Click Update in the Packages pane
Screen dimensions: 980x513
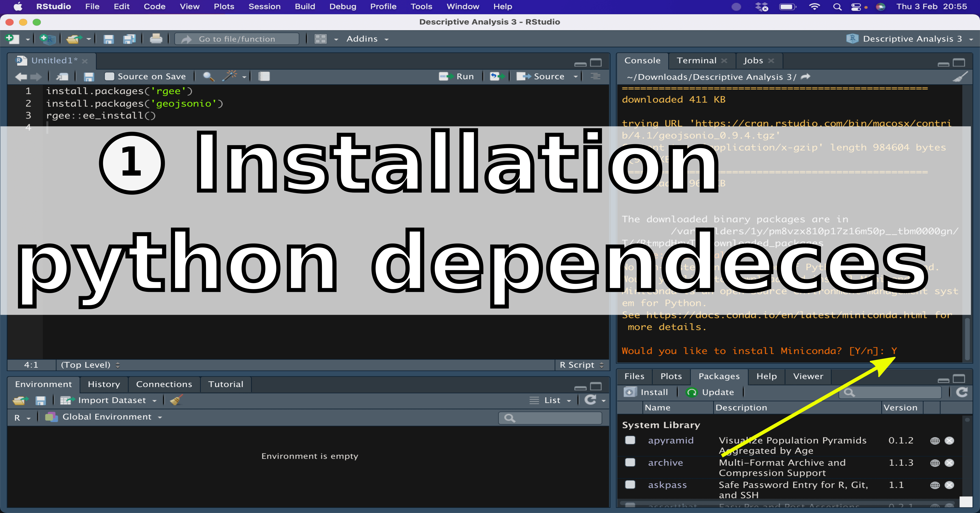(x=710, y=392)
